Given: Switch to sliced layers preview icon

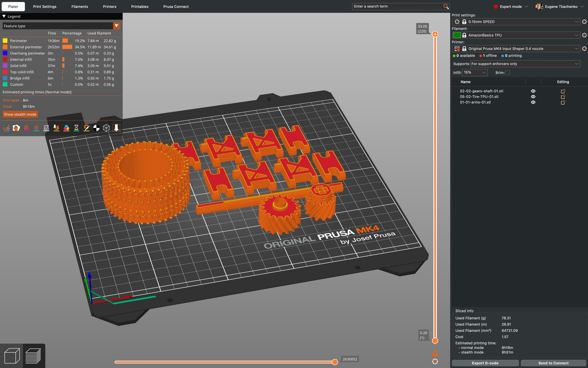Looking at the screenshot, I should (x=33, y=356).
